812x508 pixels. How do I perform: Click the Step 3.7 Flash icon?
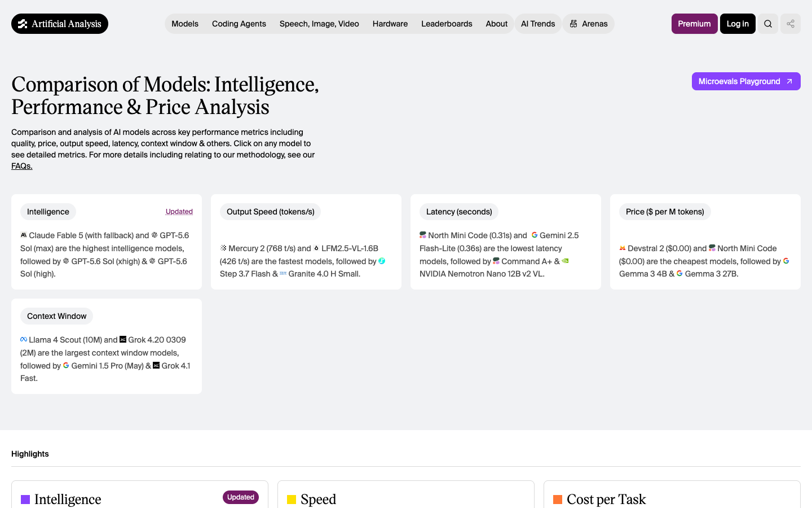pyautogui.click(x=382, y=261)
